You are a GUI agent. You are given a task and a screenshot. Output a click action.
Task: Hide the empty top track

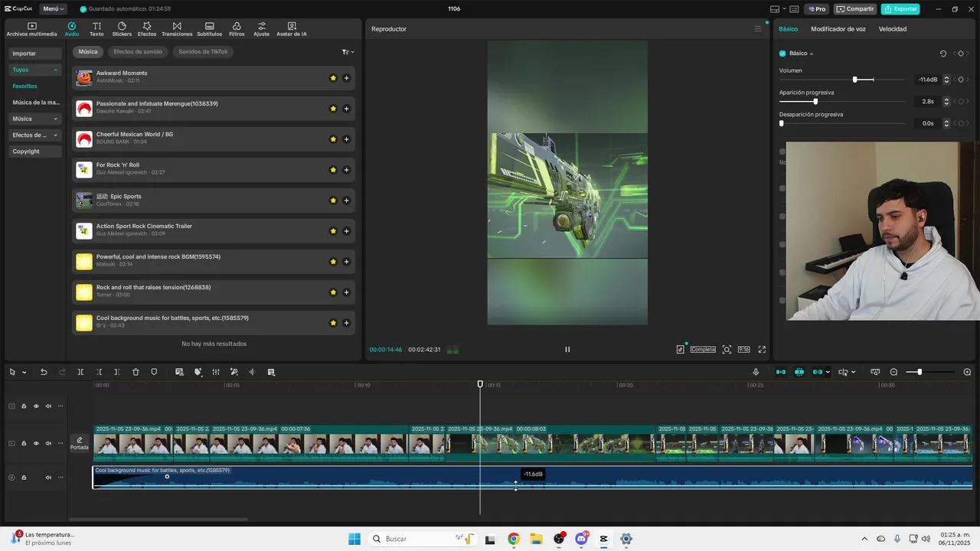[x=36, y=406]
